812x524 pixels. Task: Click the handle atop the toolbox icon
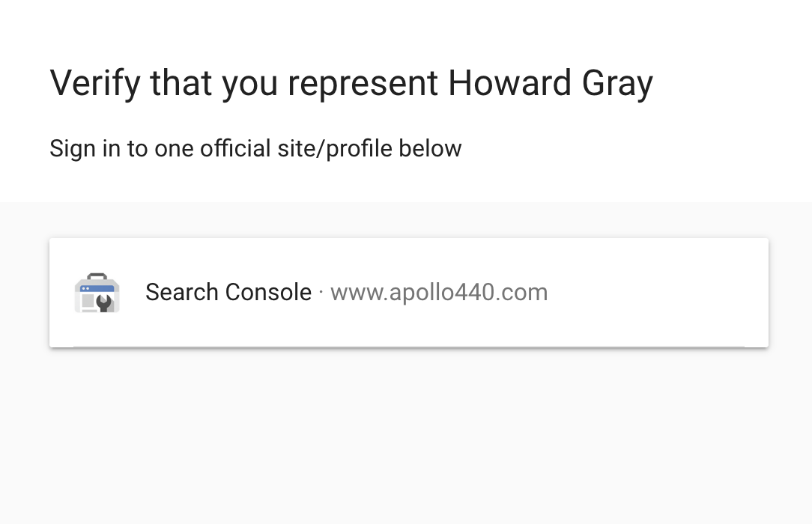click(x=97, y=276)
